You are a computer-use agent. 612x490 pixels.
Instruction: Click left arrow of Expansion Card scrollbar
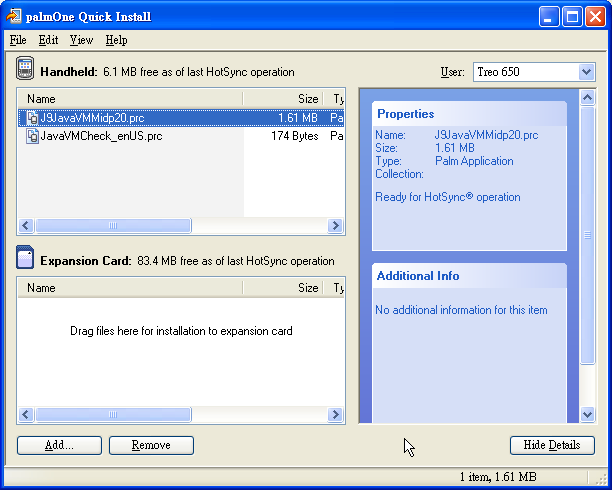tap(26, 414)
